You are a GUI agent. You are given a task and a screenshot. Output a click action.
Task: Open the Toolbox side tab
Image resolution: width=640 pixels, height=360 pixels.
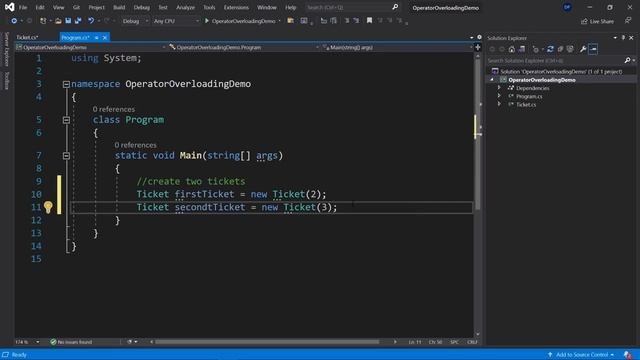pos(7,80)
